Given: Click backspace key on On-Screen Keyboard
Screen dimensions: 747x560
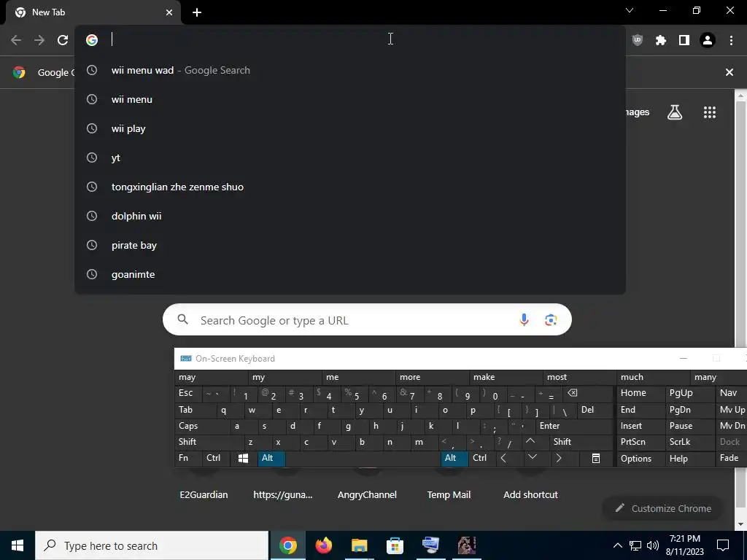Looking at the screenshot, I should click(587, 393).
